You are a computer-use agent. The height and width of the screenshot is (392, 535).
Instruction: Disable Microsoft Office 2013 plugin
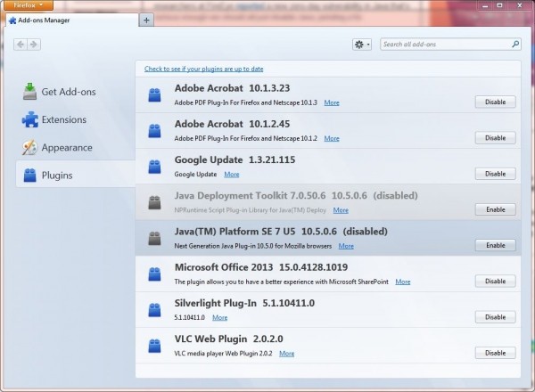(x=496, y=281)
